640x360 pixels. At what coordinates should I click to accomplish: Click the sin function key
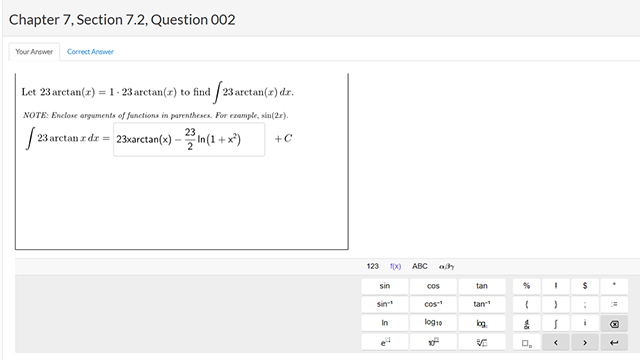point(384,286)
